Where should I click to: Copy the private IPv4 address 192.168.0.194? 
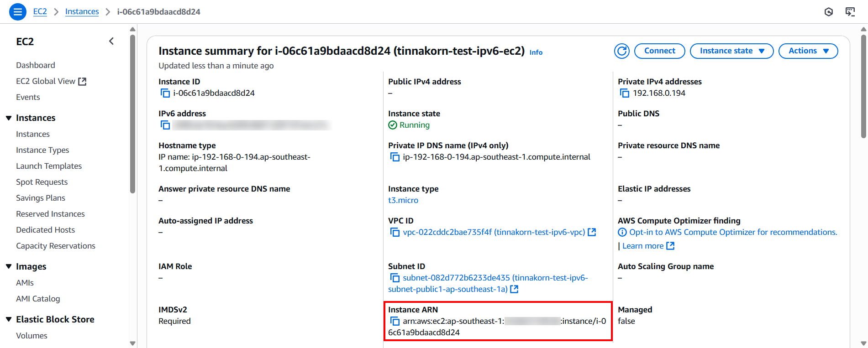click(x=624, y=93)
